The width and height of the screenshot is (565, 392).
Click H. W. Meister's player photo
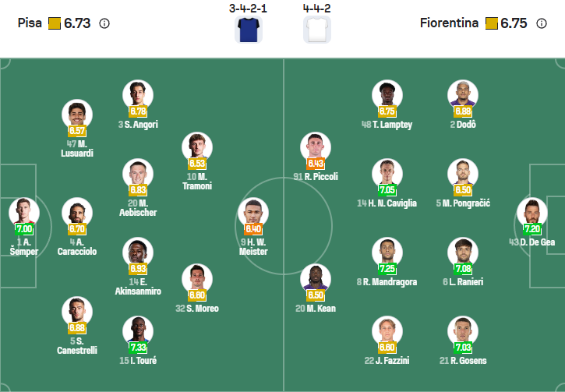(253, 213)
